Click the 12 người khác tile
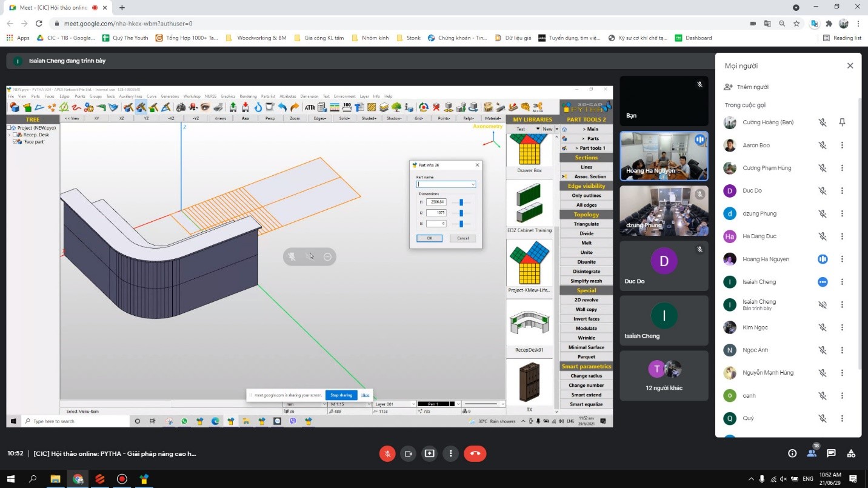The height and width of the screenshot is (488, 868). point(664,376)
